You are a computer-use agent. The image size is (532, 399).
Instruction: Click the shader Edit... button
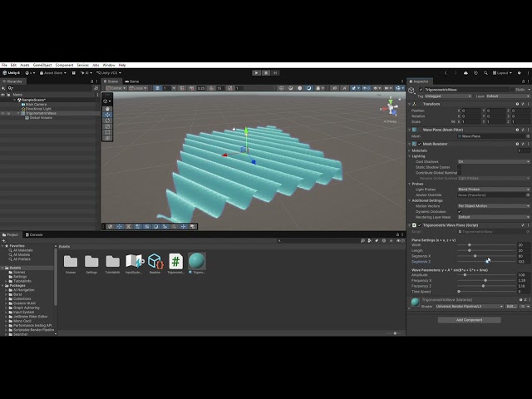511,307
